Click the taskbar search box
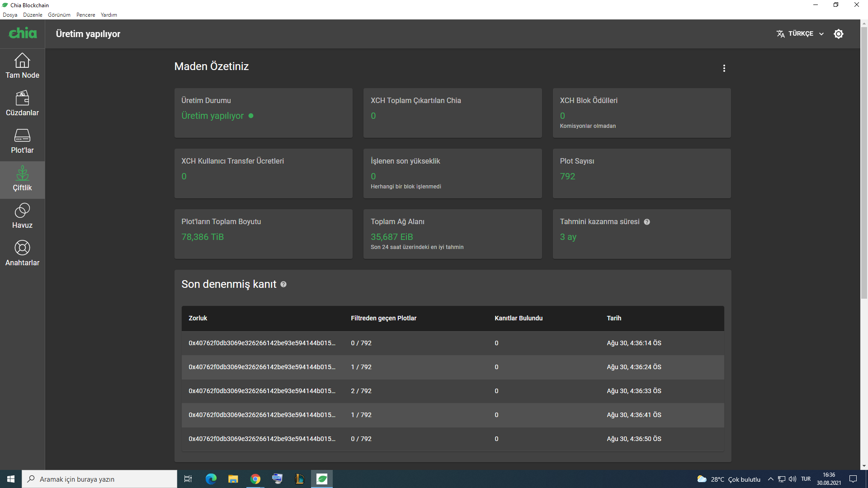 coord(99,479)
